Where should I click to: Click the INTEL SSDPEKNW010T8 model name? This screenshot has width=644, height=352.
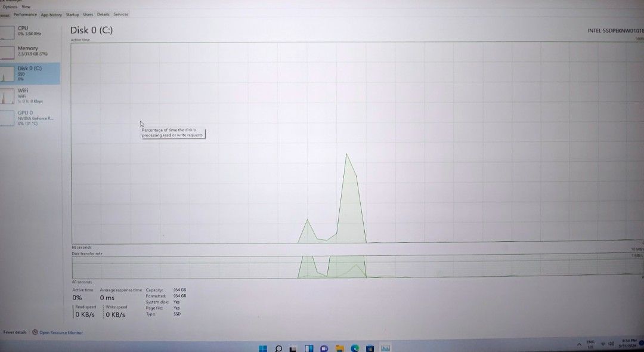click(615, 30)
